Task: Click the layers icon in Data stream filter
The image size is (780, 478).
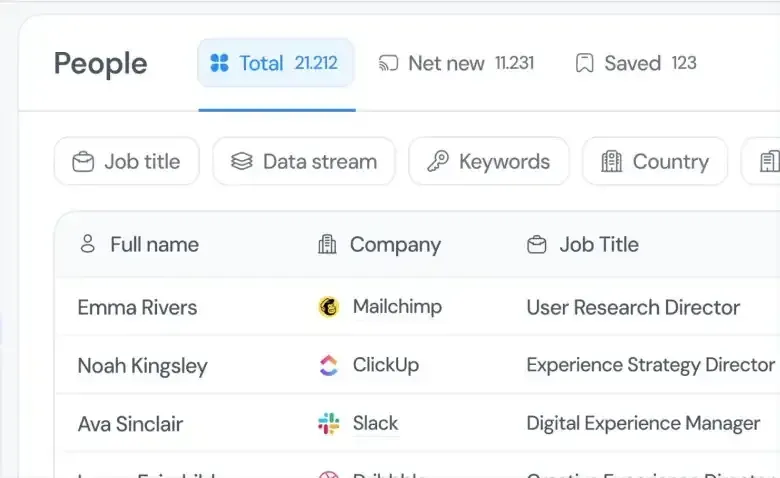Action: (242, 161)
